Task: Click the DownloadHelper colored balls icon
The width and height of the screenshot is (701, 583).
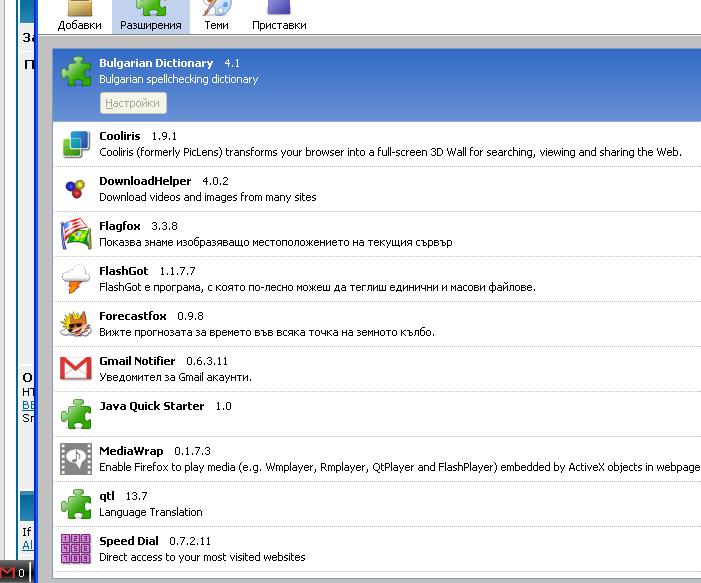Action: point(76,189)
